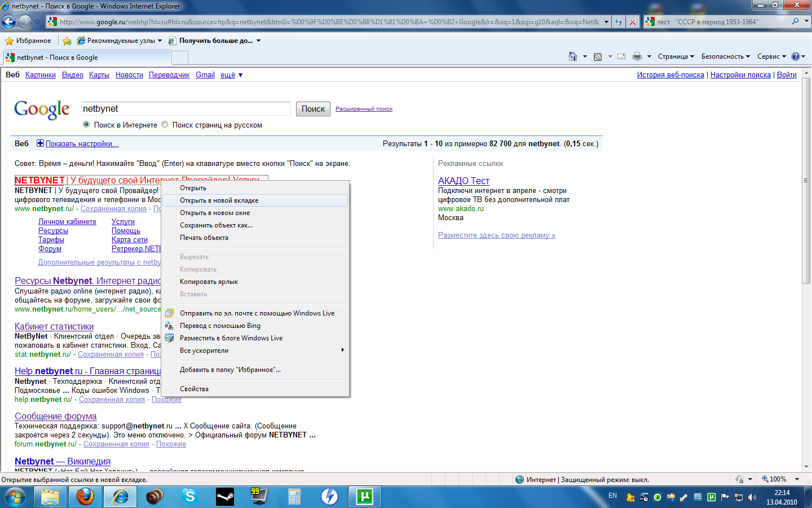Open the Calculator taskbar icon

coord(295,497)
